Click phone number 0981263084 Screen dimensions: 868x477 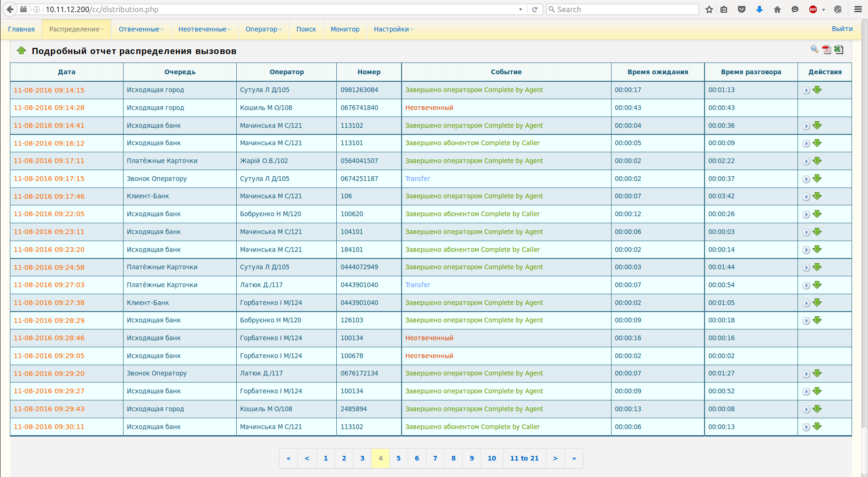click(359, 90)
